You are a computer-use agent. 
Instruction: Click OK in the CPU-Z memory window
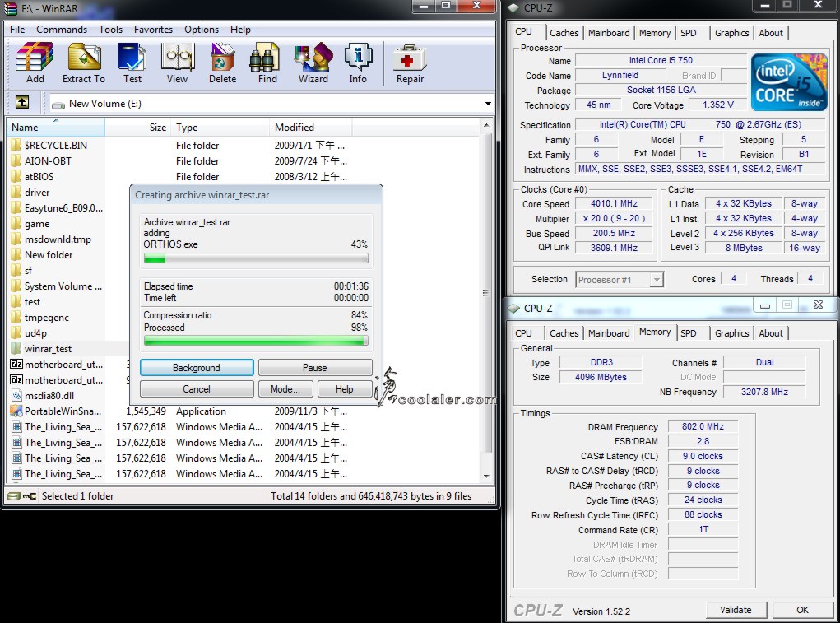click(x=802, y=610)
